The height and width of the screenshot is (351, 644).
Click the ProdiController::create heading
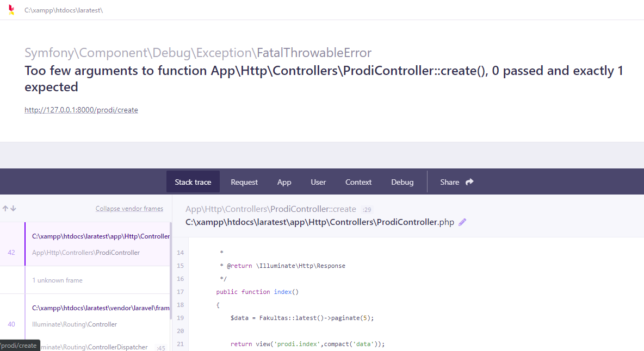coord(271,209)
